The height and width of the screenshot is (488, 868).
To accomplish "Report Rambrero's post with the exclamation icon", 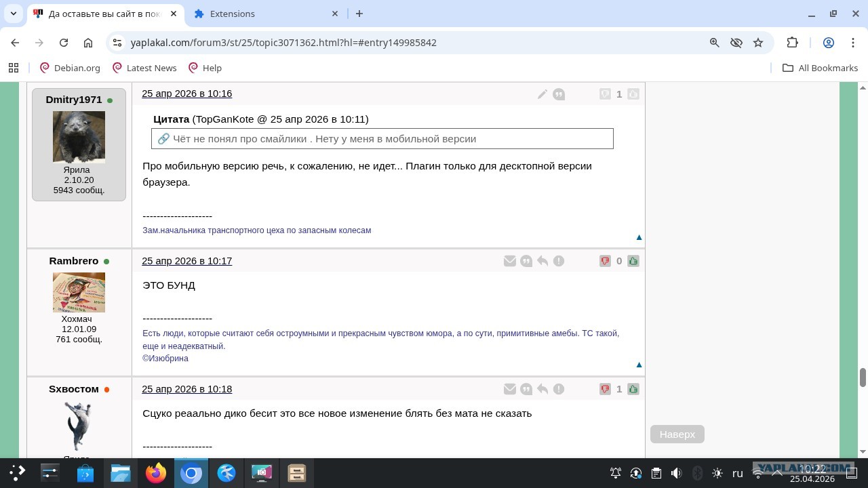I will [559, 261].
